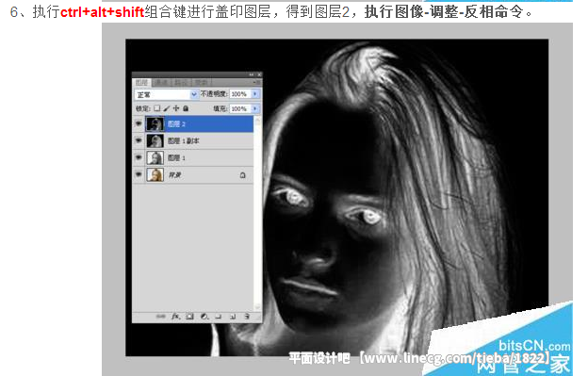Viewport: 588px width, 376px height.
Task: Click the 图层 2 layer thumbnail
Action: [155, 123]
